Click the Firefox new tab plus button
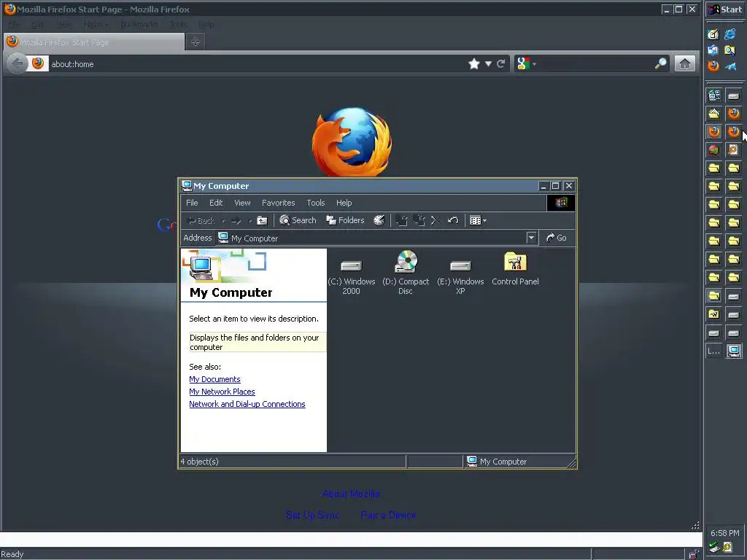747x560 pixels. pos(196,42)
